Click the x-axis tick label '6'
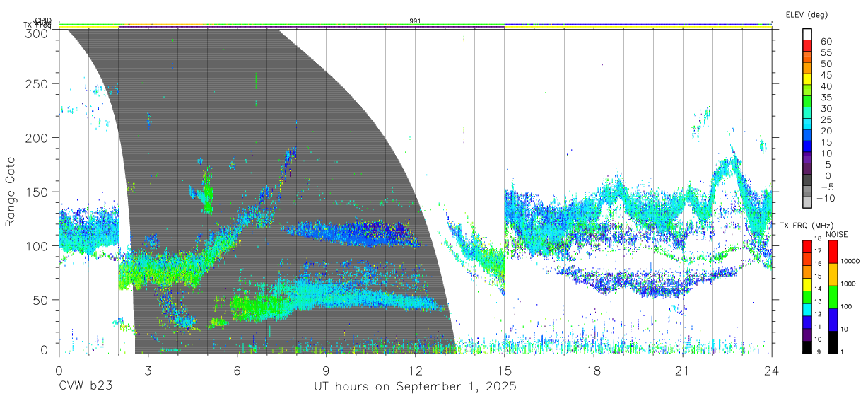The image size is (868, 401). pos(237,371)
